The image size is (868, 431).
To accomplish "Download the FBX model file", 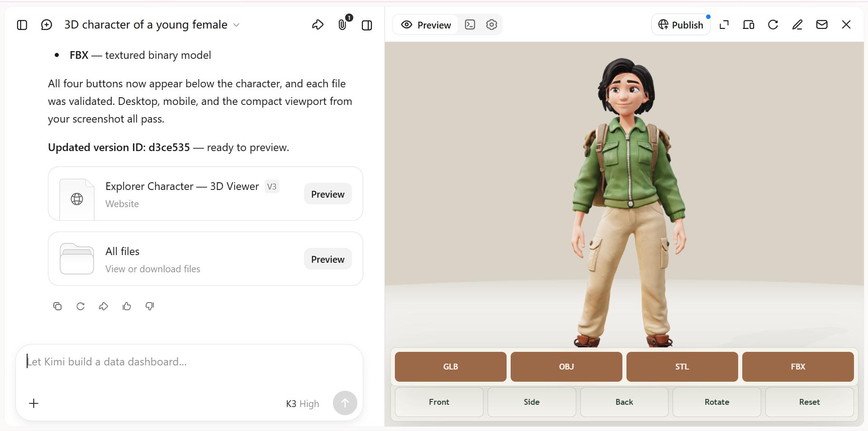I will pyautogui.click(x=798, y=367).
